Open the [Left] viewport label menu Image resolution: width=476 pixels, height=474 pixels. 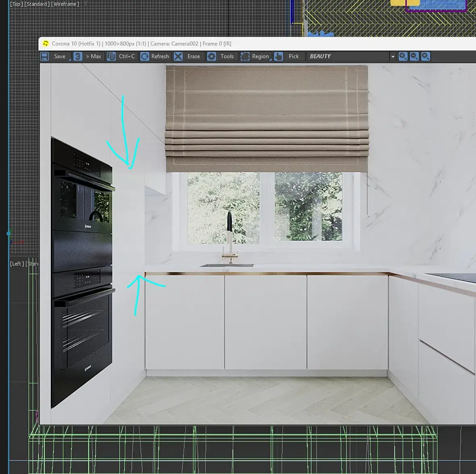[17, 263]
